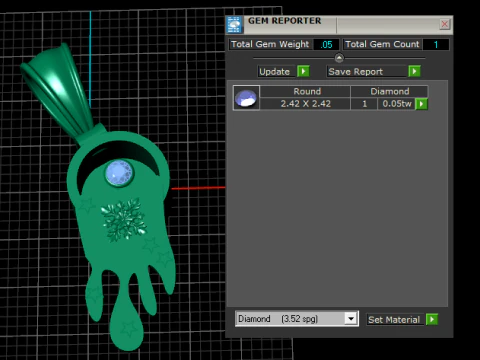
Task: Click the '2.42 X 2.42' size cell
Action: tap(305, 104)
